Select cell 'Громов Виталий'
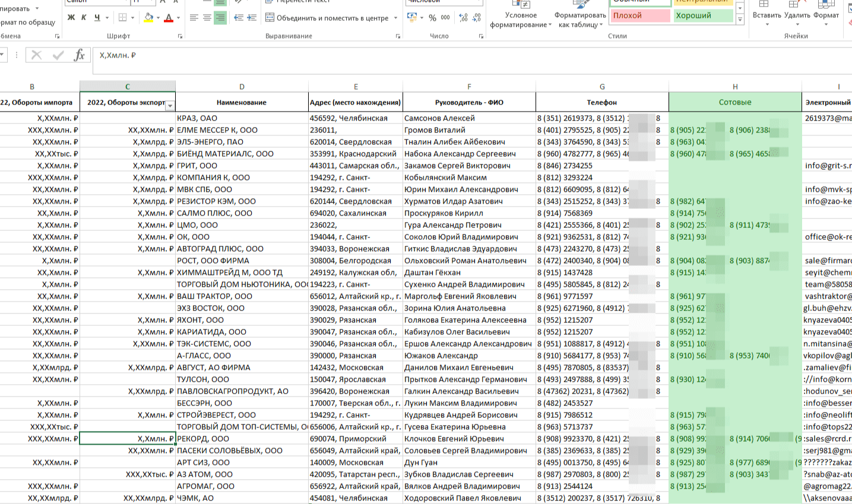Image resolution: width=852 pixels, height=504 pixels. click(x=469, y=130)
